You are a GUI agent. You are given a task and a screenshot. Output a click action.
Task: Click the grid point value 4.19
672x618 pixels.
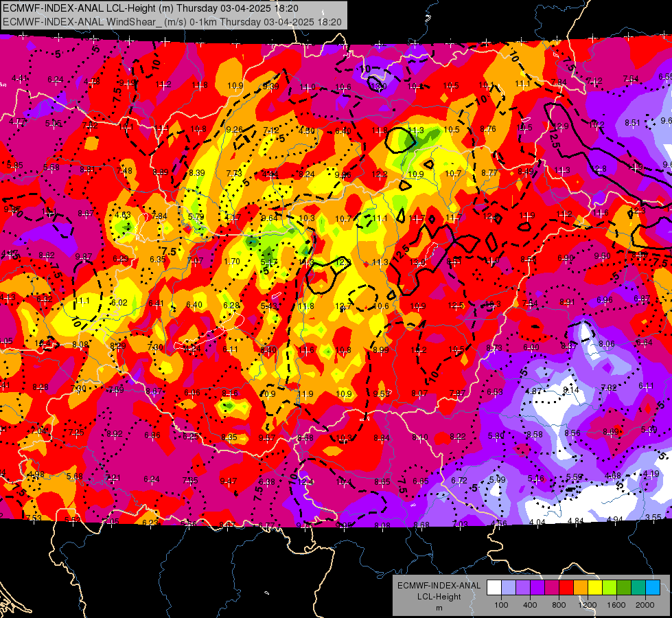pos(651,474)
